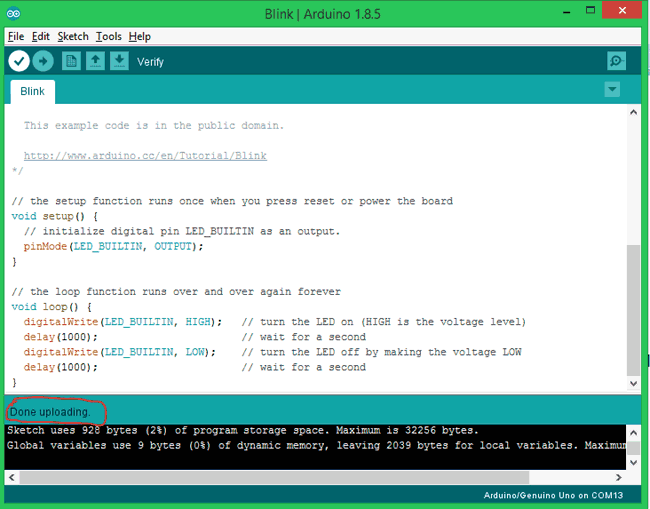Click the Arduino logo in the title bar

13,14
